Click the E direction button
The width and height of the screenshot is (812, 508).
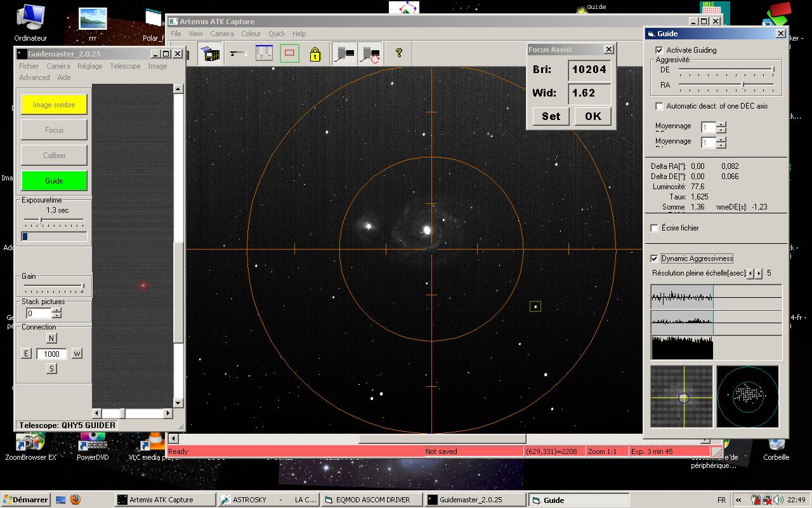(x=27, y=354)
